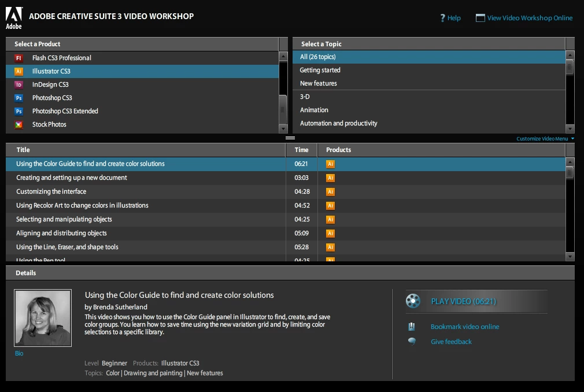584x392 pixels.
Task: Click the film reel Play Video icon
Action: [413, 301]
